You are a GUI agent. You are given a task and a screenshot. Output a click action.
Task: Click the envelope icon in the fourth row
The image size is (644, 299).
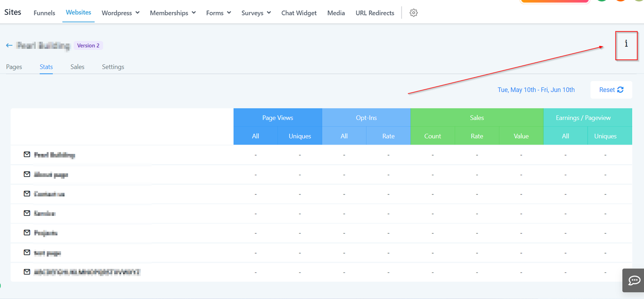coord(27,213)
